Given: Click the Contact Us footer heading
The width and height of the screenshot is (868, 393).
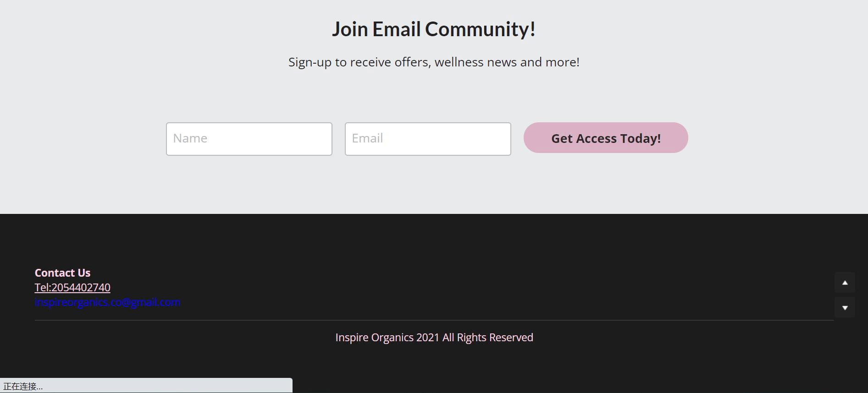Looking at the screenshot, I should (62, 273).
